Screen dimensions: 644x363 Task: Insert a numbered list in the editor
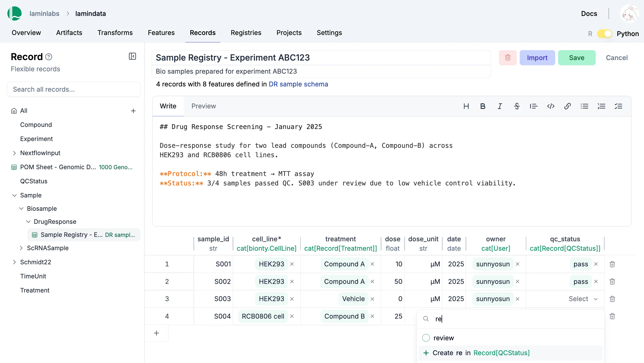tap(601, 106)
